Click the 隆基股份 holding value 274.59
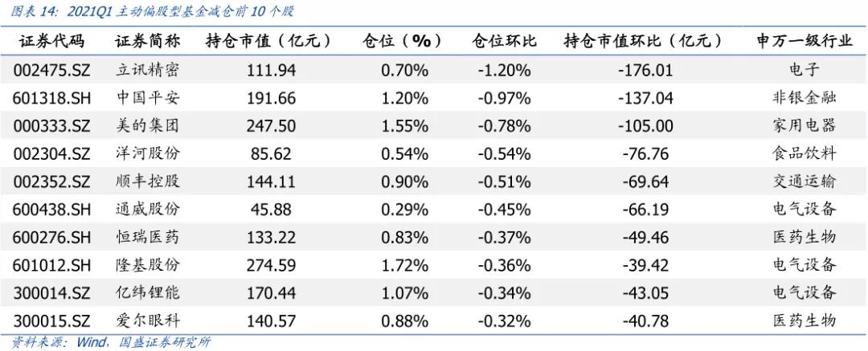Image resolution: width=868 pixels, height=351 pixels. (273, 265)
